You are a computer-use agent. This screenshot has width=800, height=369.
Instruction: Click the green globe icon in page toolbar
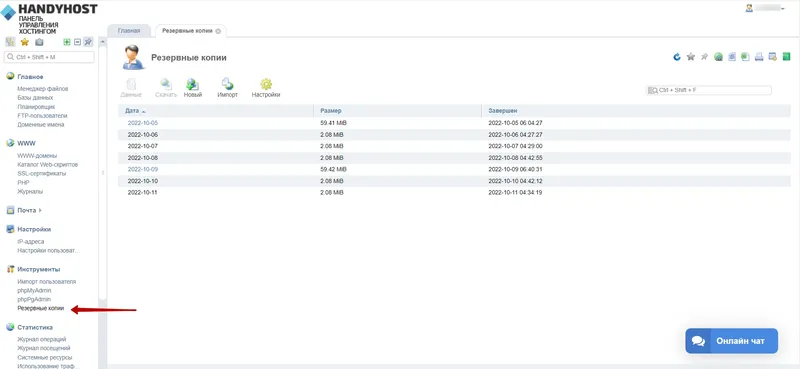click(718, 57)
